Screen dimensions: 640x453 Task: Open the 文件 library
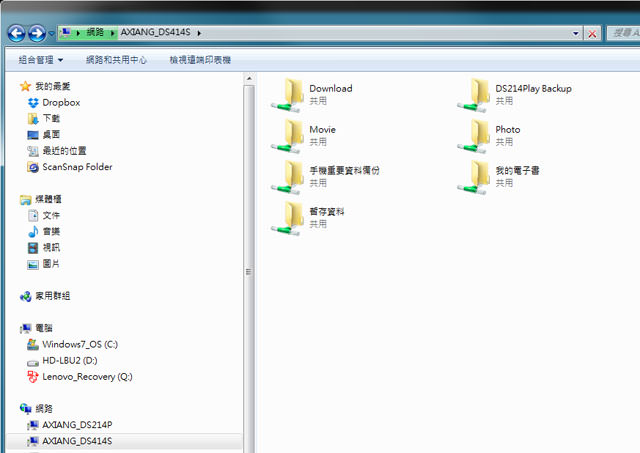pyautogui.click(x=51, y=215)
